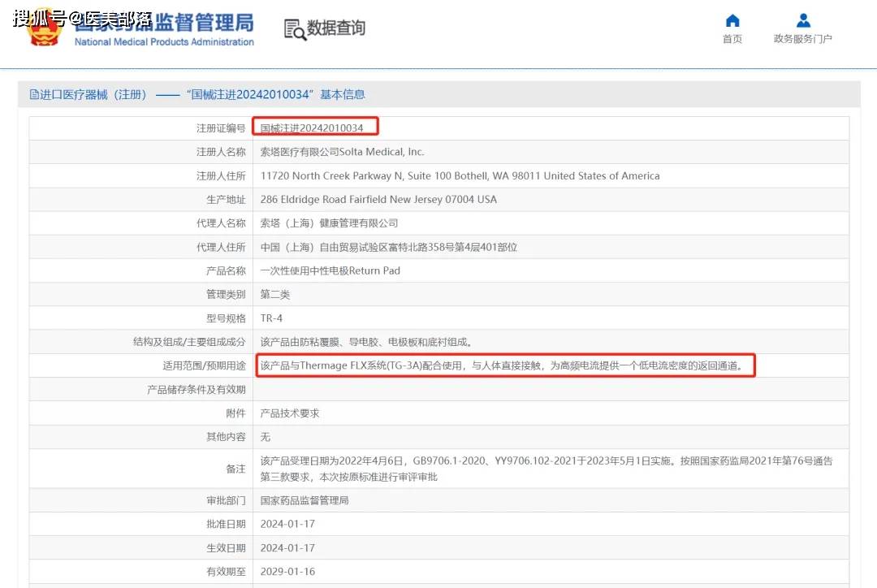
Task: Click the TR-4 model specification value
Action: coord(271,318)
